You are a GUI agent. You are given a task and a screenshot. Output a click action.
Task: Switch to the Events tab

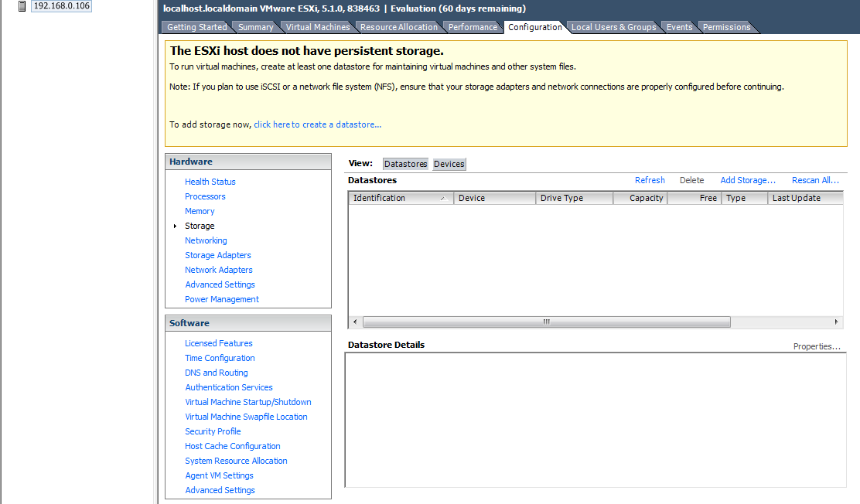coord(680,27)
